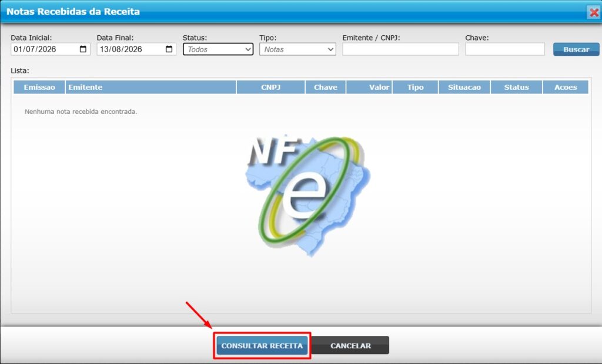
Task: Click the Data Final date field
Action: coord(136,49)
